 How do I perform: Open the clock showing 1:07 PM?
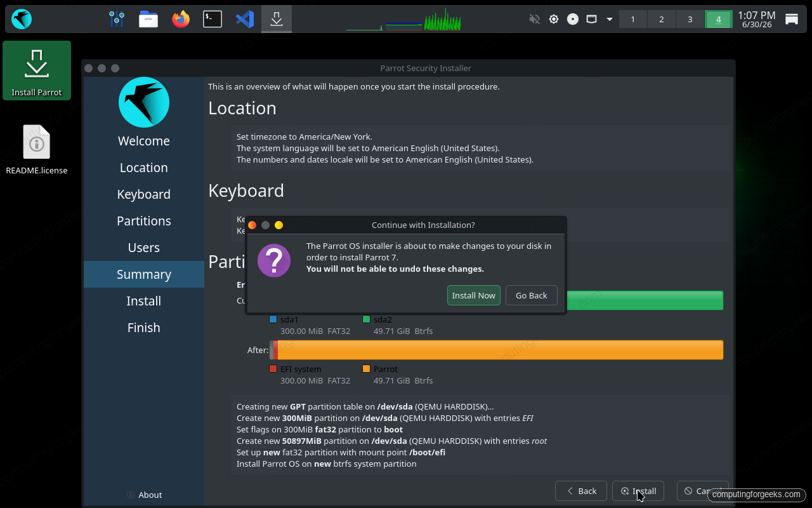[x=757, y=19]
